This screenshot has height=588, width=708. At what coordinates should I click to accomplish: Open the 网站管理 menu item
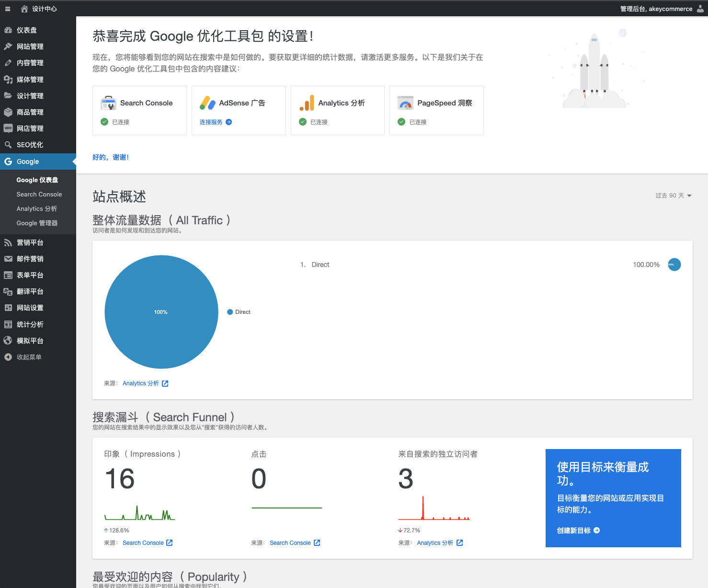pos(38,46)
